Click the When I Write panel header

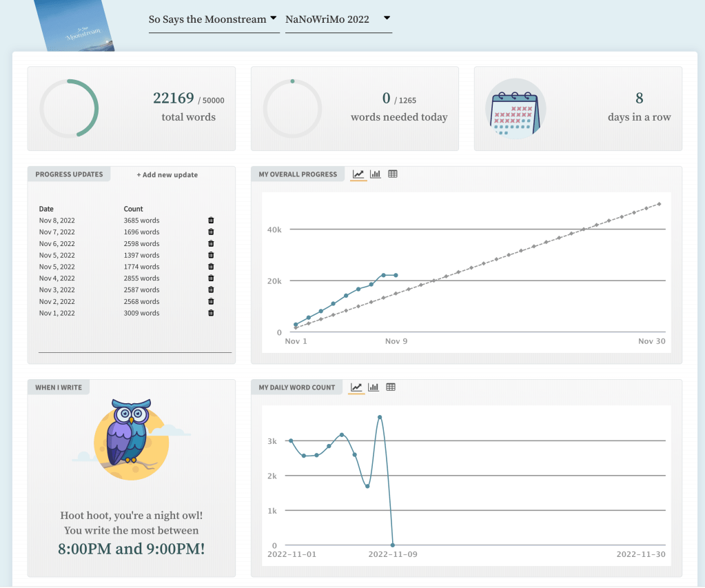[x=59, y=387]
